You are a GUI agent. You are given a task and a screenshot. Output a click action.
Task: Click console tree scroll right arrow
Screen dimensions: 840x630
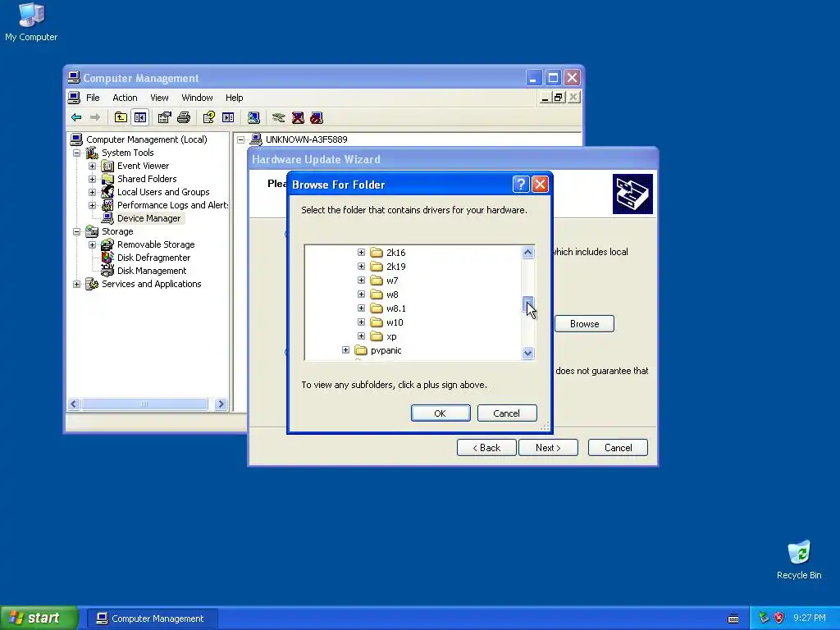pos(221,404)
